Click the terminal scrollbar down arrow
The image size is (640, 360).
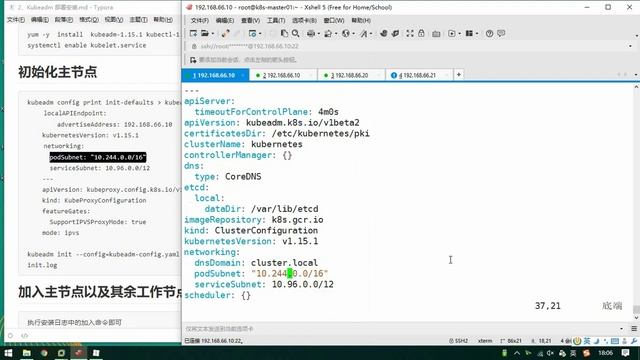point(636,317)
